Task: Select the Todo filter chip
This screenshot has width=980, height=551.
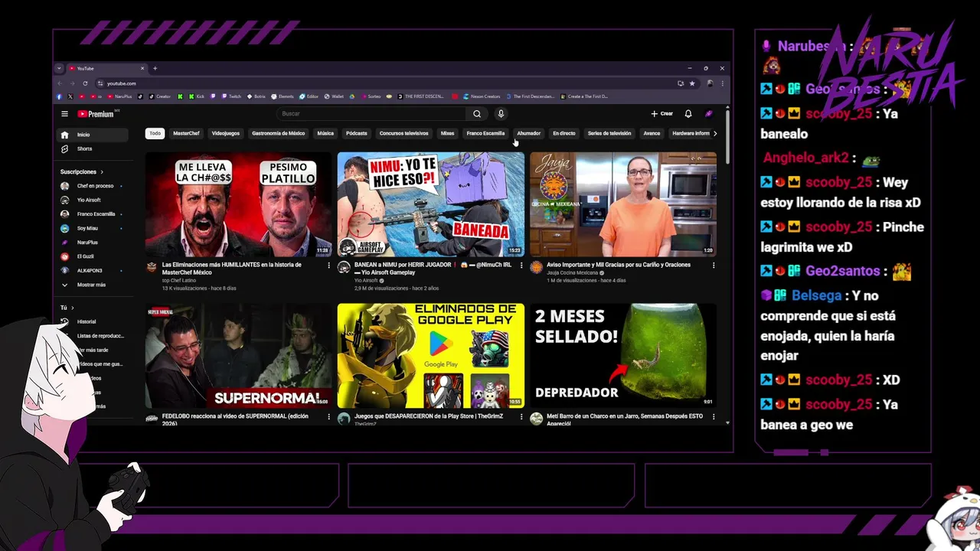Action: 155,133
